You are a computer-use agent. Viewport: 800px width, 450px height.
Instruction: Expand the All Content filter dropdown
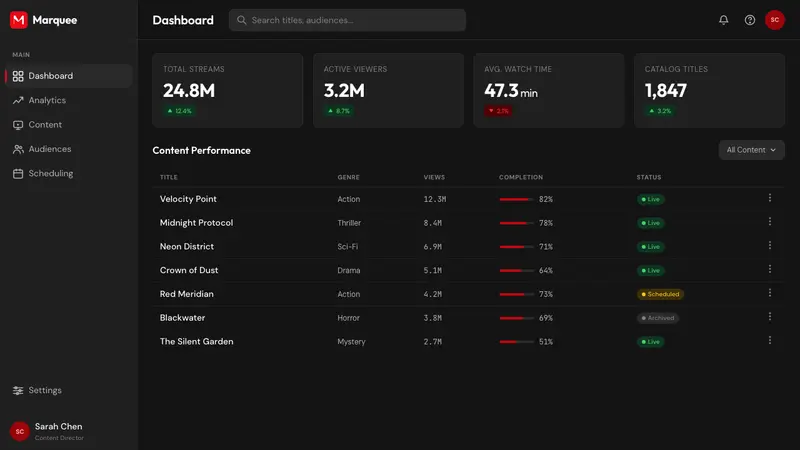point(751,150)
